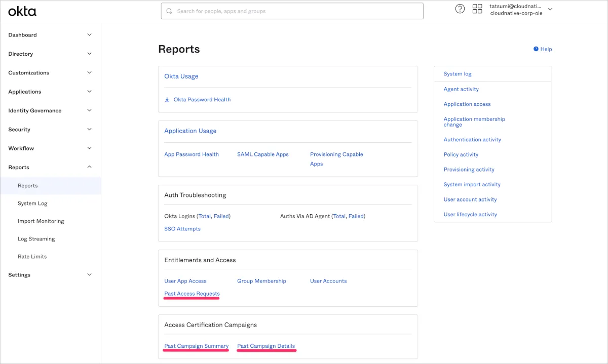Click the Okta Password Health download icon
This screenshot has width=608, height=364.
tap(167, 100)
